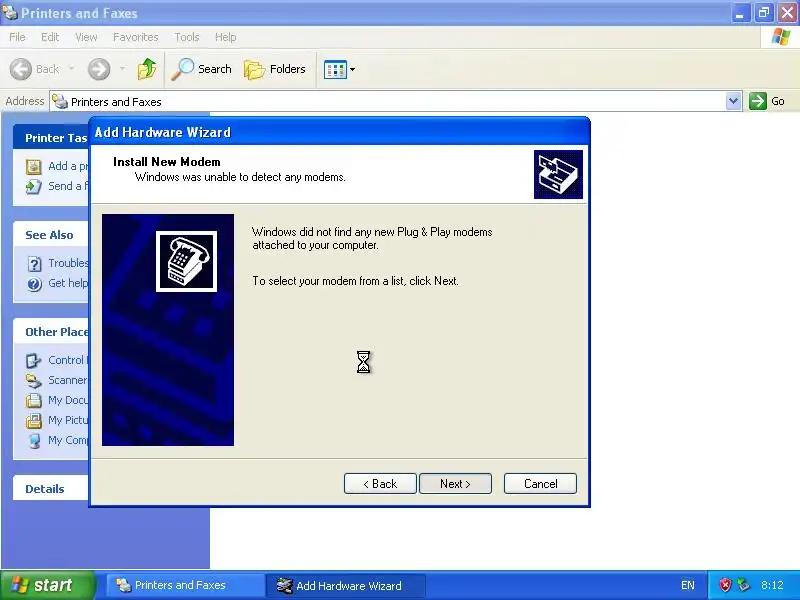This screenshot has height=600, width=800.
Task: Minimize the Printers and Faxes window
Action: (x=739, y=13)
